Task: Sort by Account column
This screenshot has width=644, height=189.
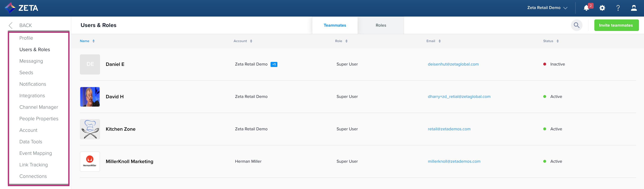Action: tap(243, 41)
